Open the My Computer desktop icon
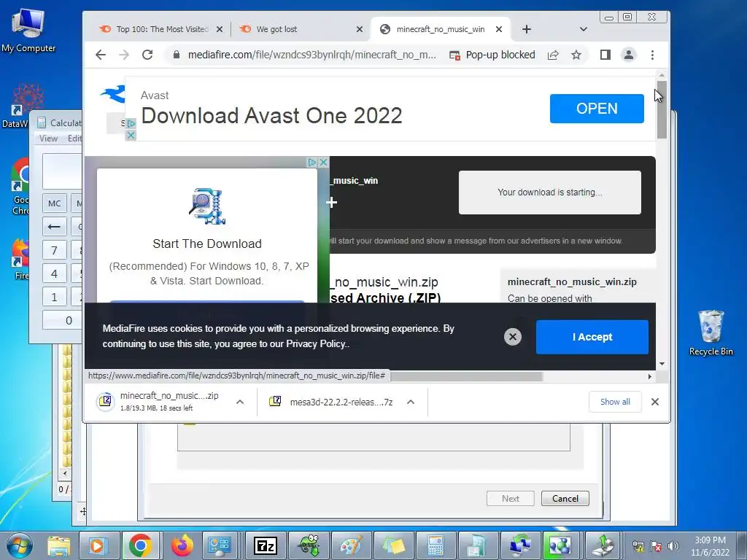747x560 pixels. click(x=28, y=31)
